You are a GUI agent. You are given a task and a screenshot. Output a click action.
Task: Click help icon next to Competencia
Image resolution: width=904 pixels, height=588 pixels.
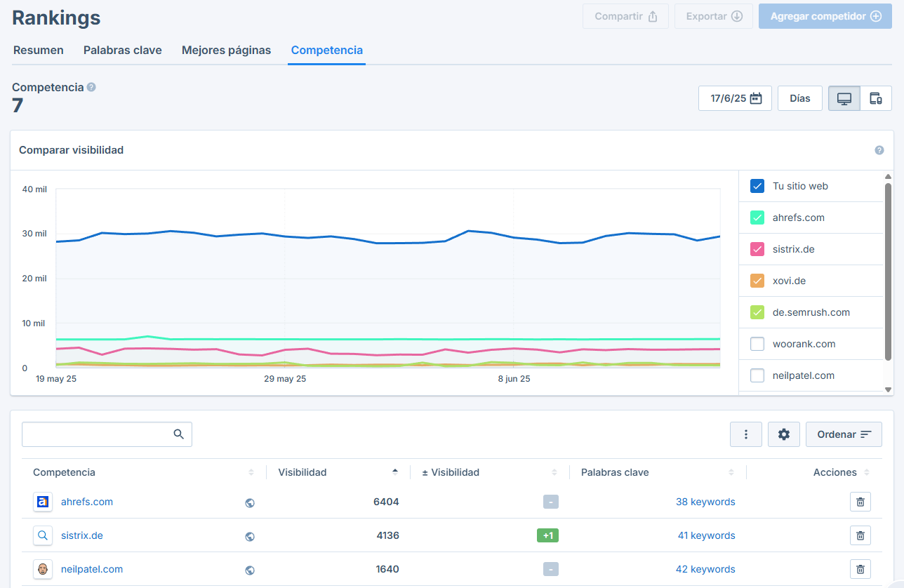(91, 87)
